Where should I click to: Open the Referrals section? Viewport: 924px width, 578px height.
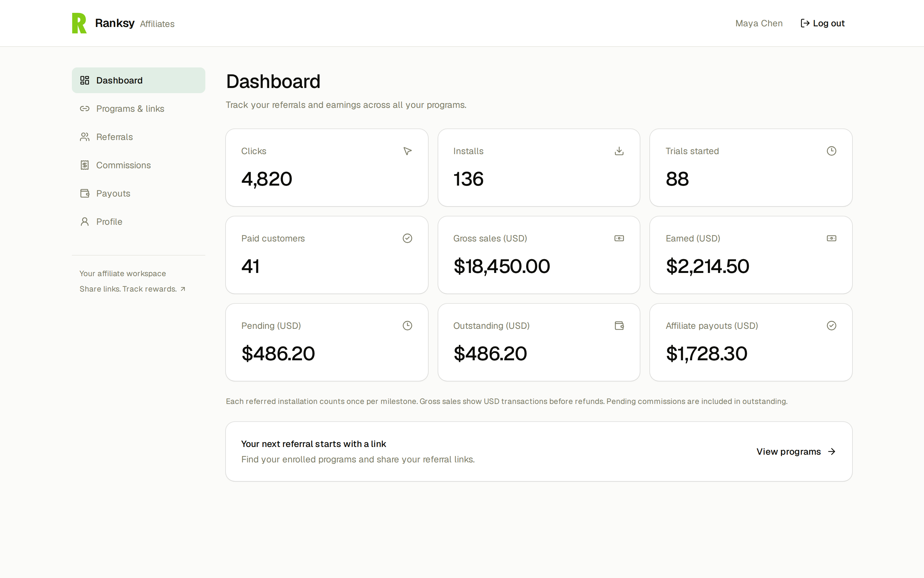[x=138, y=137]
